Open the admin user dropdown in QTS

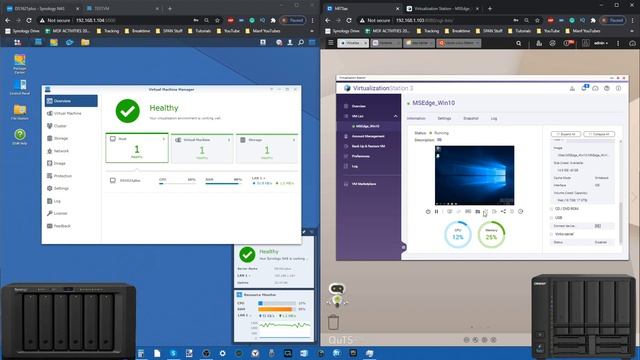click(x=601, y=43)
